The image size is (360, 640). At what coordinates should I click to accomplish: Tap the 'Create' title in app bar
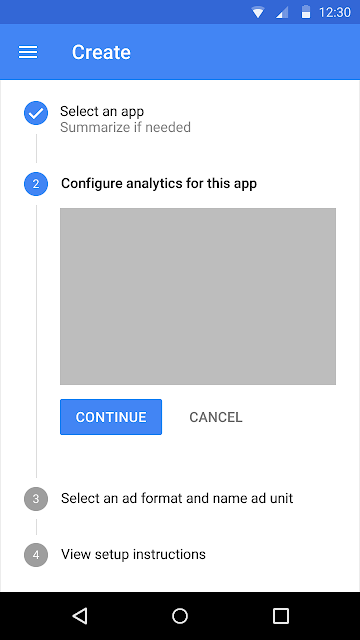[101, 52]
